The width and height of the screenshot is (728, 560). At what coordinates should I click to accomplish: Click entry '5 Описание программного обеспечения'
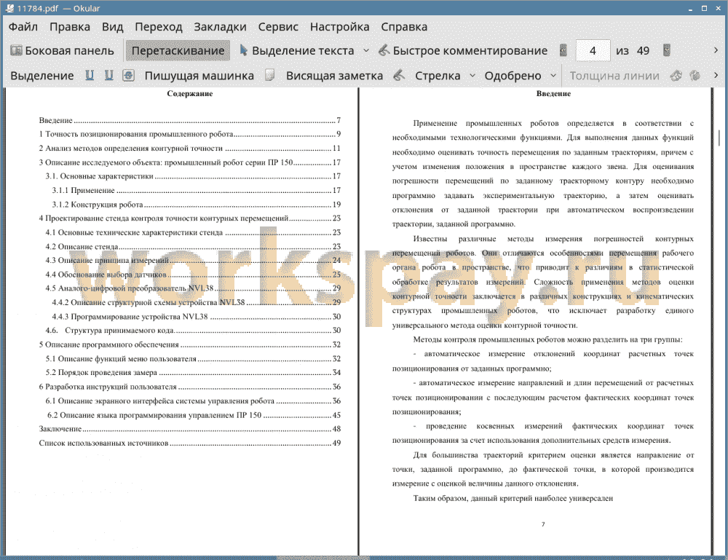(189, 344)
